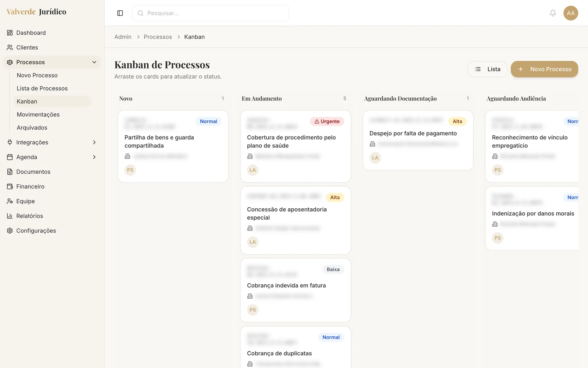
Task: Click the Baixa priority badge
Action: (x=333, y=269)
